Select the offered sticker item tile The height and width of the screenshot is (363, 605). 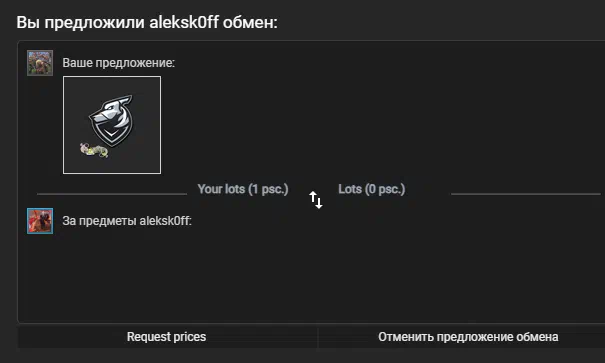pyautogui.click(x=112, y=125)
